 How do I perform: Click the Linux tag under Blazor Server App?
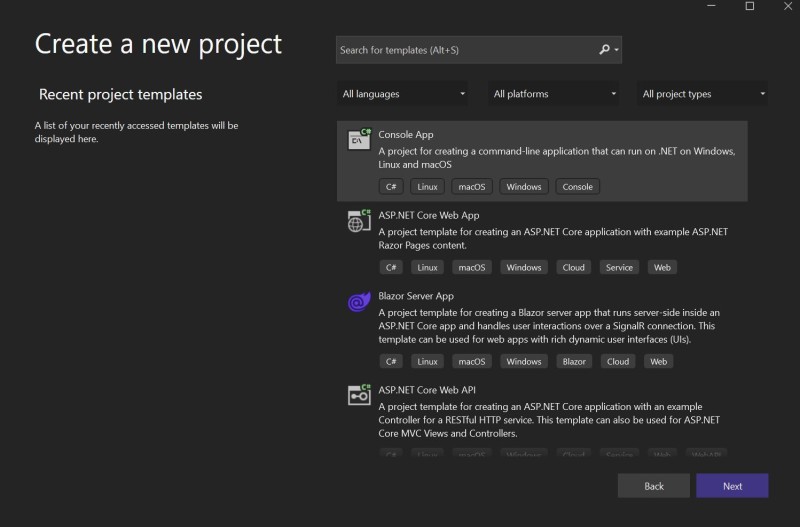(x=427, y=361)
